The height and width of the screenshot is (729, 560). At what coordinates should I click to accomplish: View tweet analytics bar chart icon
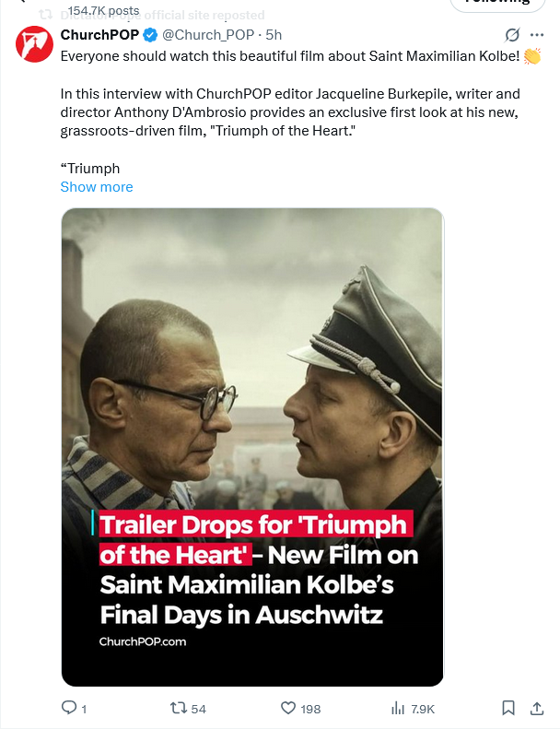coord(398,708)
